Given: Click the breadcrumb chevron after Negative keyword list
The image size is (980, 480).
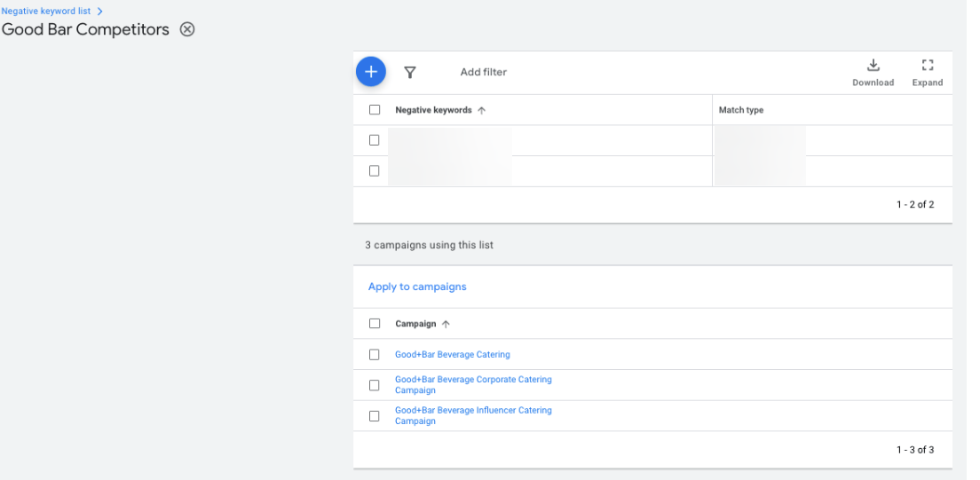Looking at the screenshot, I should tap(100, 11).
